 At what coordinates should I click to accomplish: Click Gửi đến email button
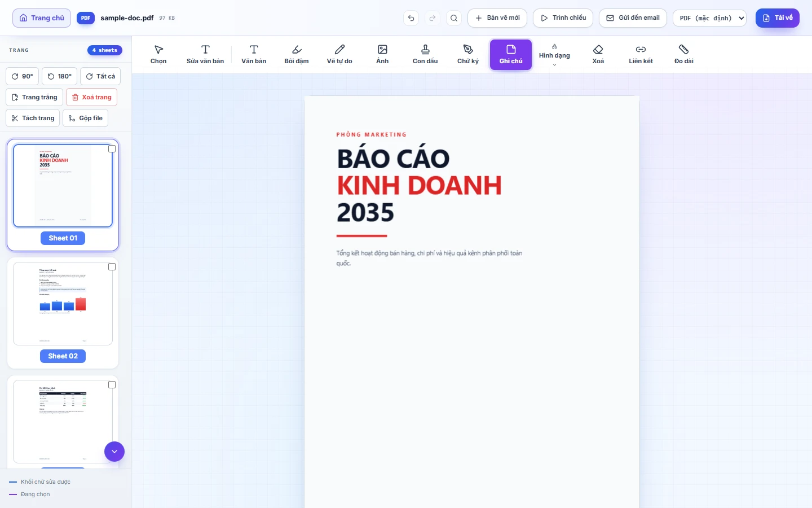633,18
